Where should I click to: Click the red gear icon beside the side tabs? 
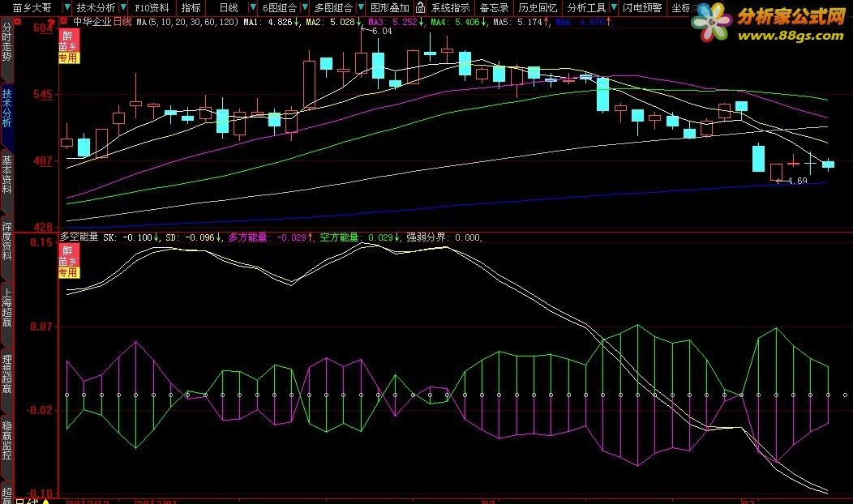click(18, 22)
